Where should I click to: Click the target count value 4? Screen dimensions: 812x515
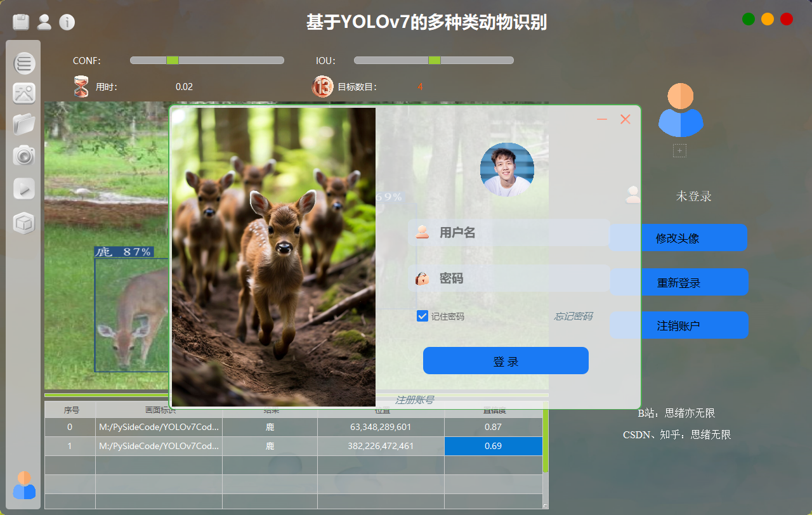[x=420, y=87]
